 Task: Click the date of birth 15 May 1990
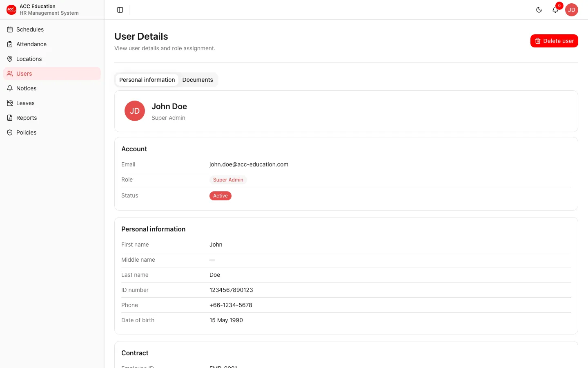tap(226, 320)
